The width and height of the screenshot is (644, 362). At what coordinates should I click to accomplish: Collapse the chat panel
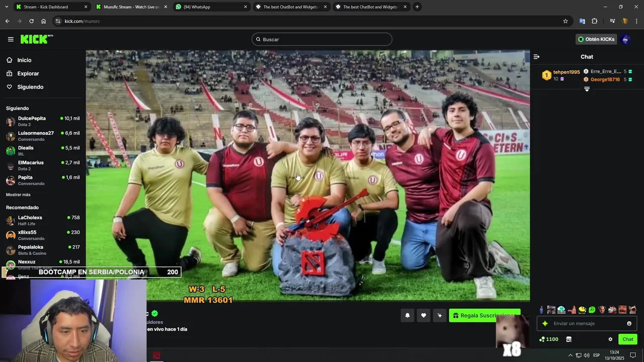coord(536,57)
